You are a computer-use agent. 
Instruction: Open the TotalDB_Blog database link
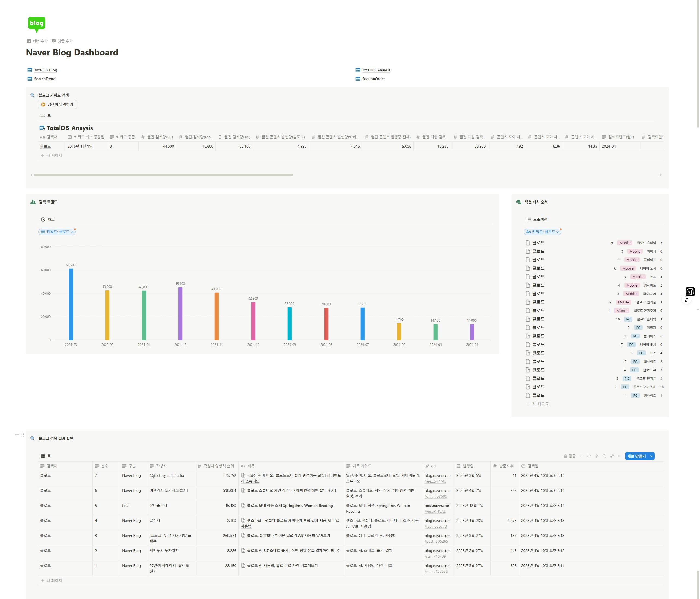(x=42, y=70)
